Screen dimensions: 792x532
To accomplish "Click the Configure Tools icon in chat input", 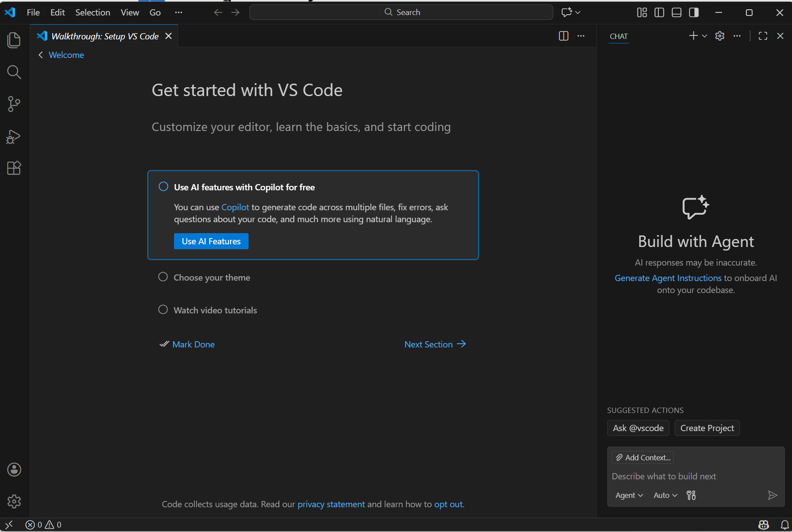I will click(691, 495).
